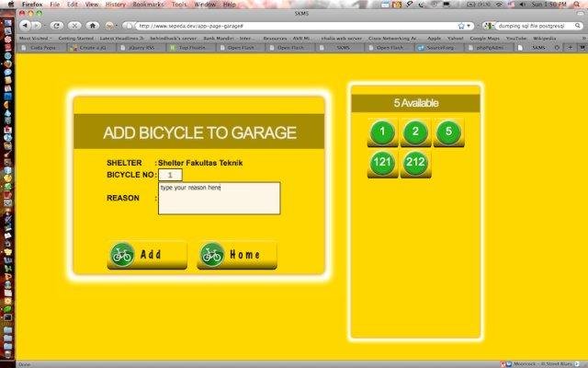Click the Wi-Fi status icon
Image resolution: width=588 pixels, height=368 pixels.
coord(499,5)
